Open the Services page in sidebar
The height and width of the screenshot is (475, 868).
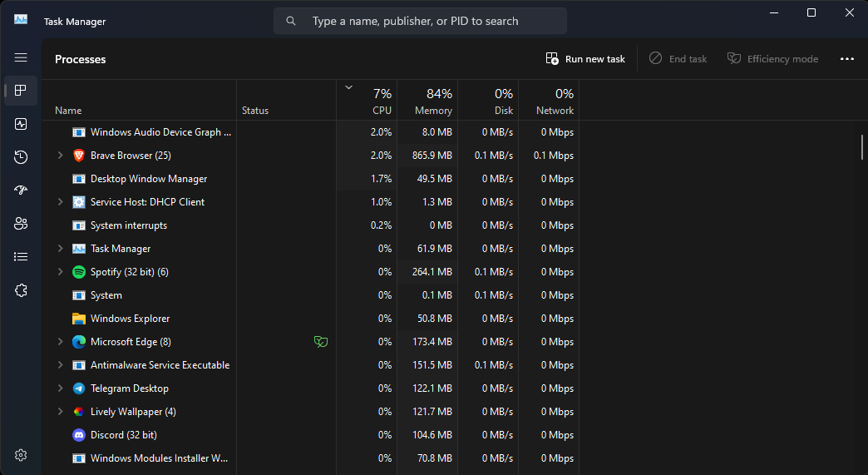click(x=21, y=290)
